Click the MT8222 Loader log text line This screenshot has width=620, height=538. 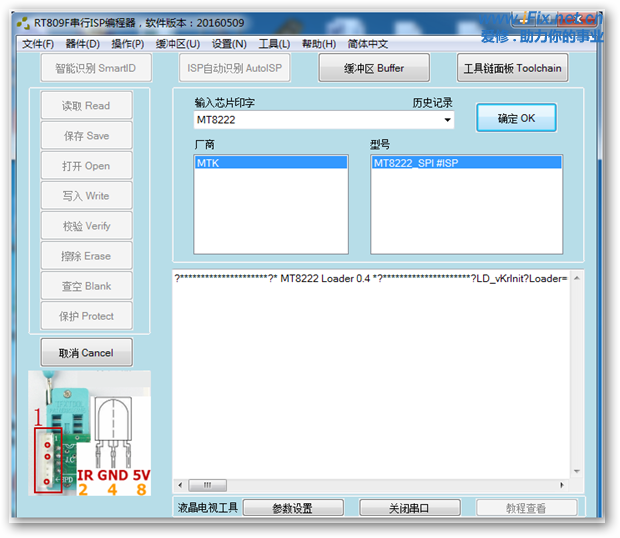point(371,278)
